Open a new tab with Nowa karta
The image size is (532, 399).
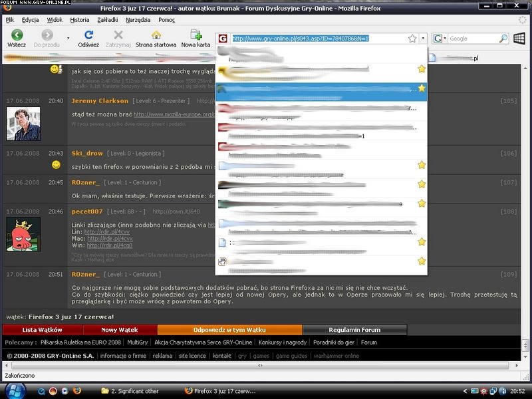click(196, 35)
